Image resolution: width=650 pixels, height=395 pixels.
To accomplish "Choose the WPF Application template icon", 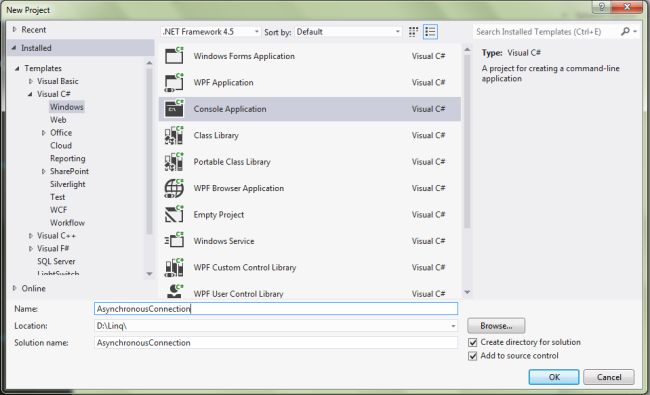I will point(174,82).
